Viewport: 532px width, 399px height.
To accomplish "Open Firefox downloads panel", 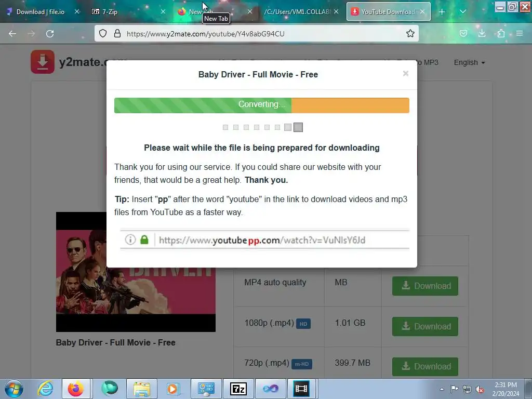I will [482, 33].
